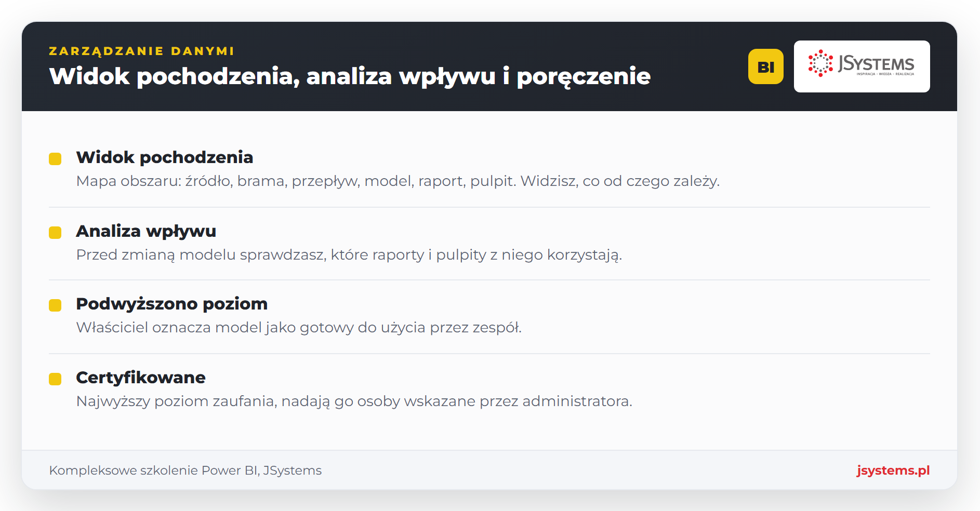Select the heading 'Certyfikowane'

point(140,377)
